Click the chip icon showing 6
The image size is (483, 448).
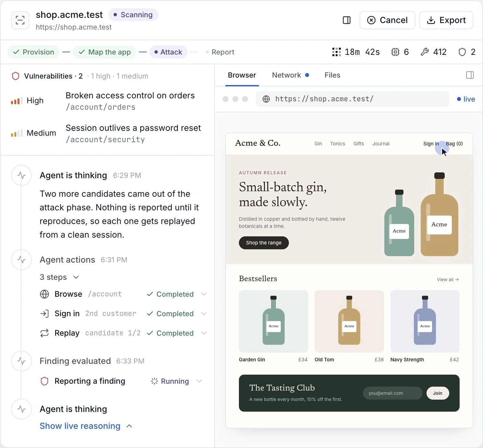395,52
